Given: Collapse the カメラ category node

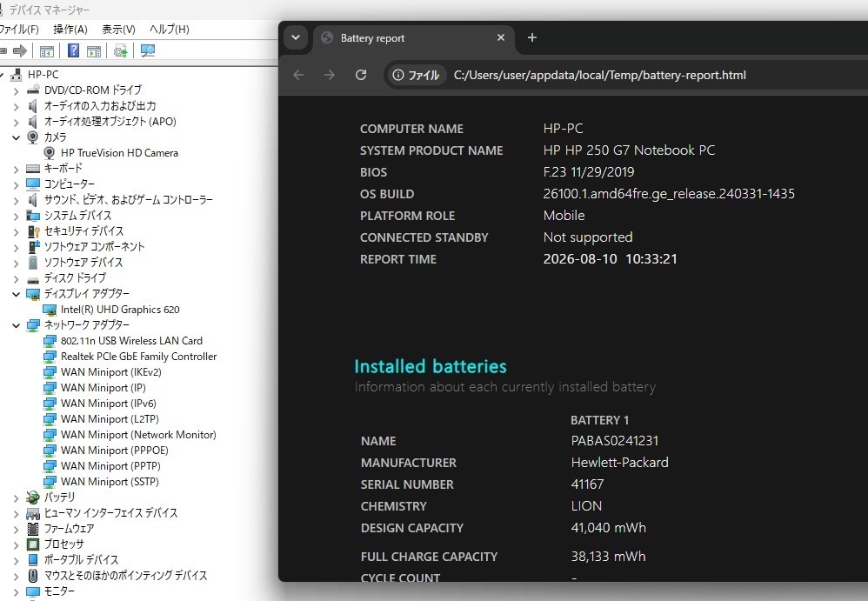Looking at the screenshot, I should [x=16, y=137].
